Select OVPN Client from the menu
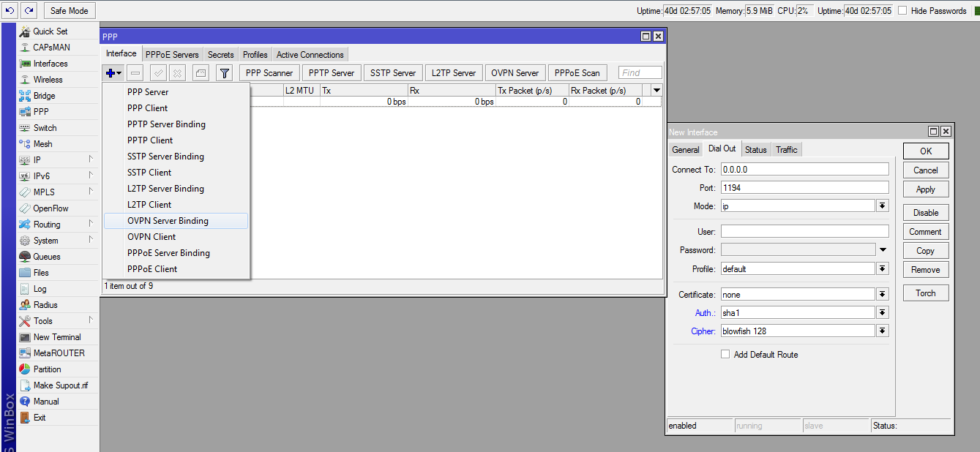Screen dimensions: 980x452 (176, 237)
